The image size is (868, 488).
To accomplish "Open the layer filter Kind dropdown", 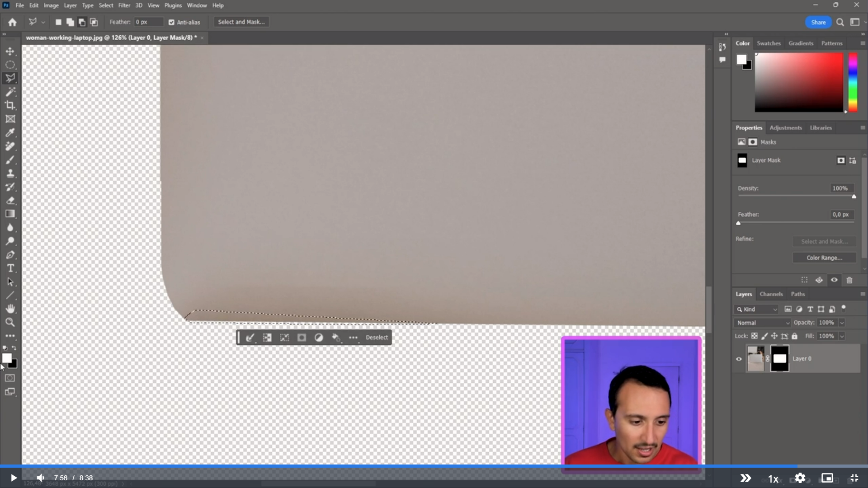I will point(756,309).
